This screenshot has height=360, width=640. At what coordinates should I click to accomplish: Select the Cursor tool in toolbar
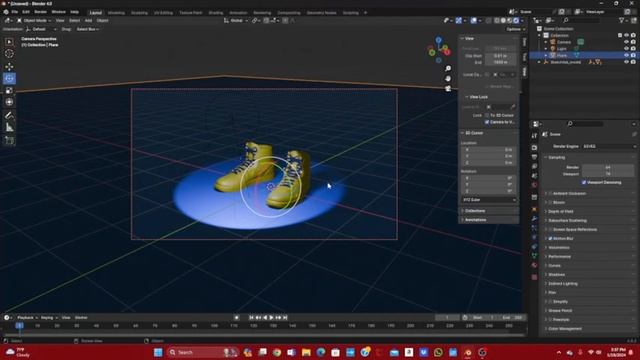(x=9, y=53)
